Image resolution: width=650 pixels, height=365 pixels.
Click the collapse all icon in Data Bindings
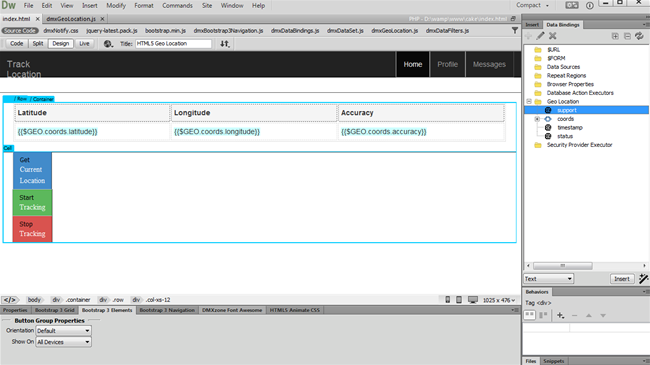click(627, 36)
